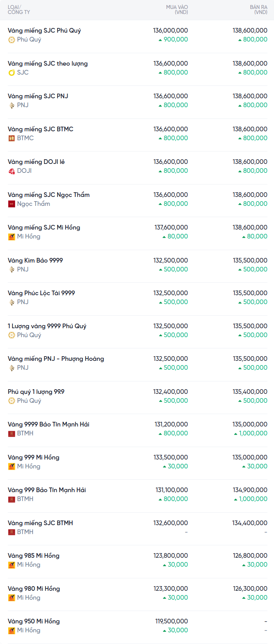Click the LOẠI/CÔNG TY column header
The width and height of the screenshot is (274, 644).
coord(19,10)
